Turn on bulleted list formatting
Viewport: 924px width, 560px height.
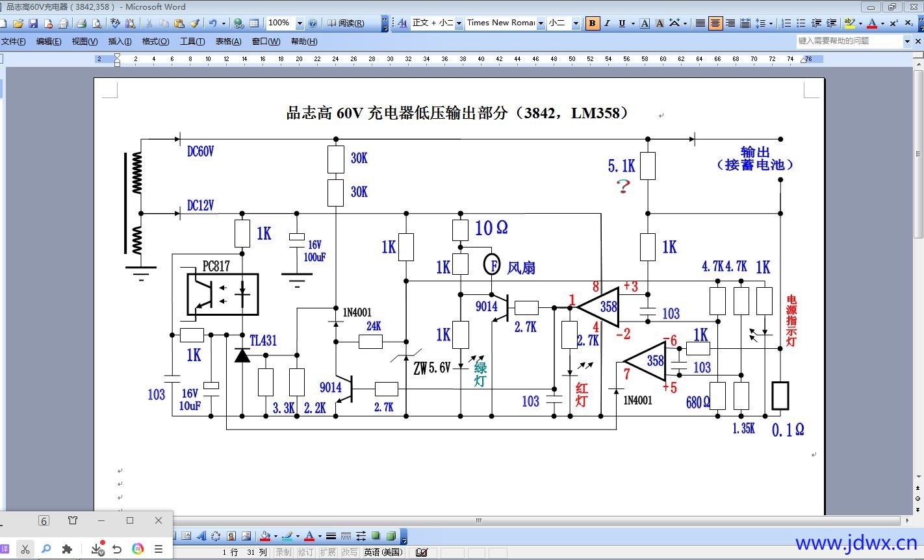[801, 23]
